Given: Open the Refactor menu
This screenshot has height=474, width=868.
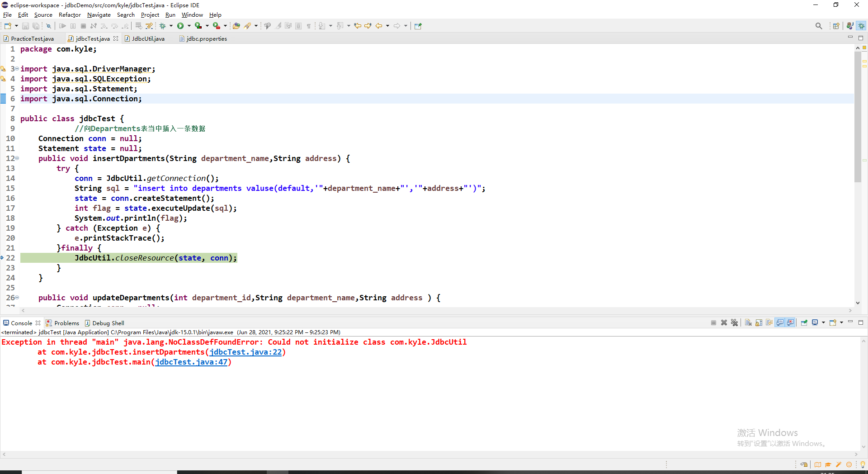Looking at the screenshot, I should point(70,15).
